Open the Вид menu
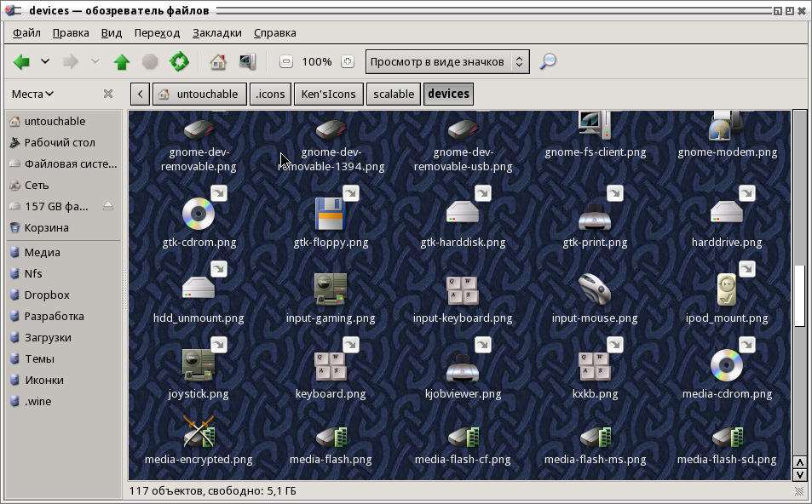Screen dimensions: 812x504 click(x=112, y=33)
